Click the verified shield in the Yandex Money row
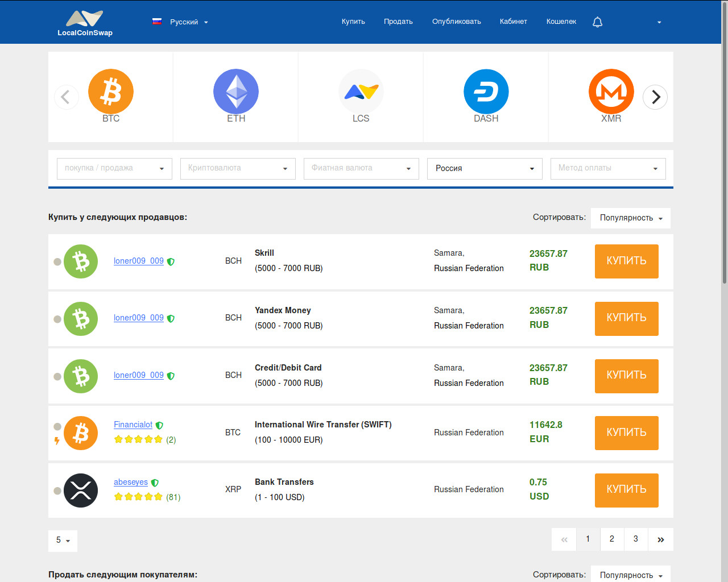728x582 pixels. pos(171,318)
